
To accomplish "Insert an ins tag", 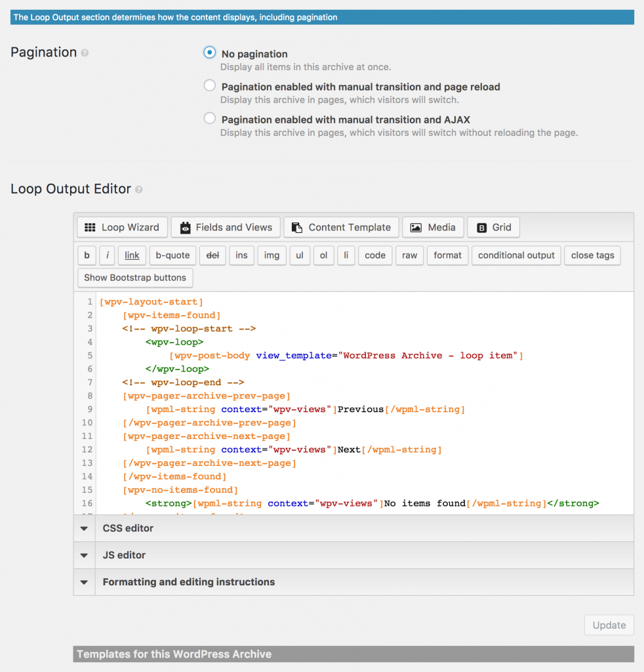I will [x=241, y=255].
